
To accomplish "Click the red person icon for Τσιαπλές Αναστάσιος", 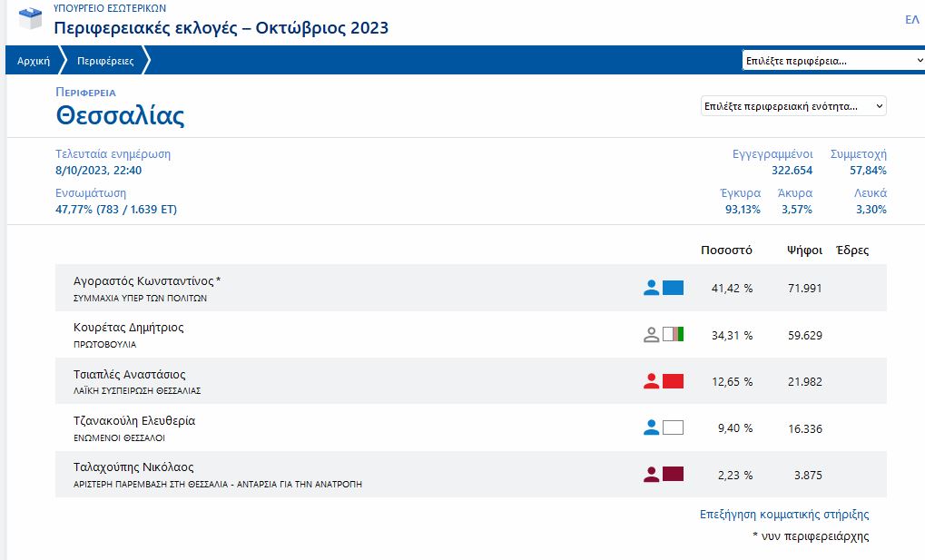I will [651, 381].
